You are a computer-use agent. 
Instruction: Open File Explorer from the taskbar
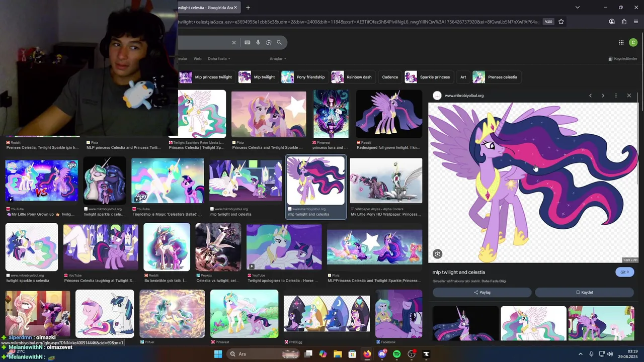[338, 354]
